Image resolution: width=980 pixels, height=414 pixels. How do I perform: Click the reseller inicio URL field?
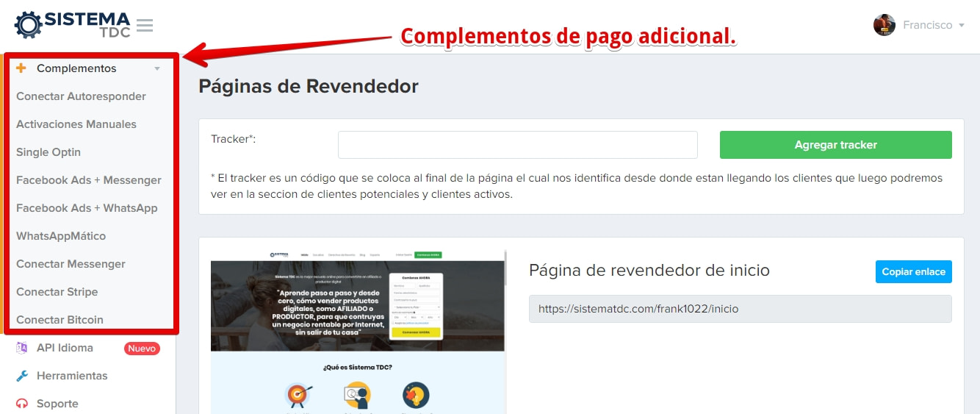pos(741,309)
